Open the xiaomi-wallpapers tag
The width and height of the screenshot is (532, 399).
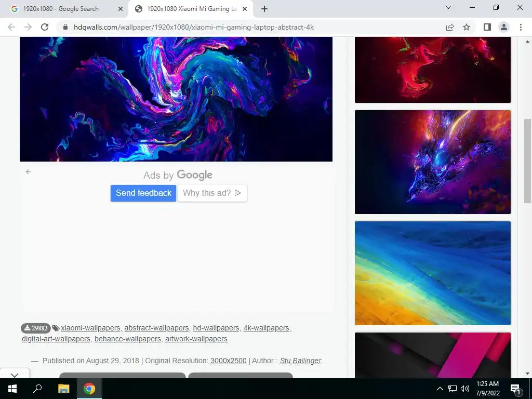coord(90,328)
